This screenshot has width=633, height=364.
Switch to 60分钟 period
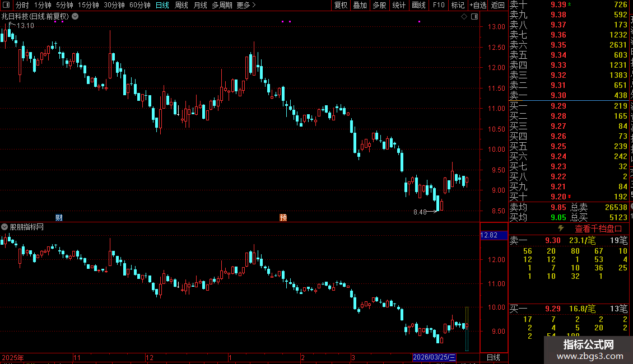[x=140, y=5]
